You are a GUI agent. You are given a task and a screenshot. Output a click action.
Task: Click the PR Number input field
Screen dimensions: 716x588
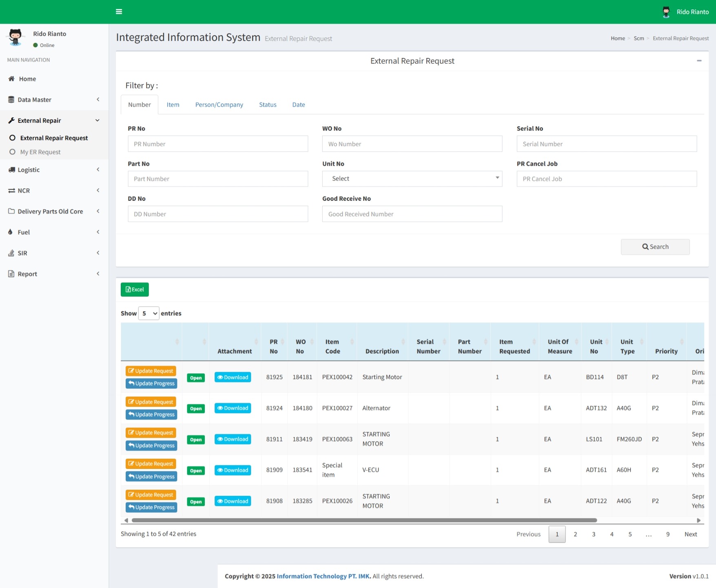click(x=218, y=144)
